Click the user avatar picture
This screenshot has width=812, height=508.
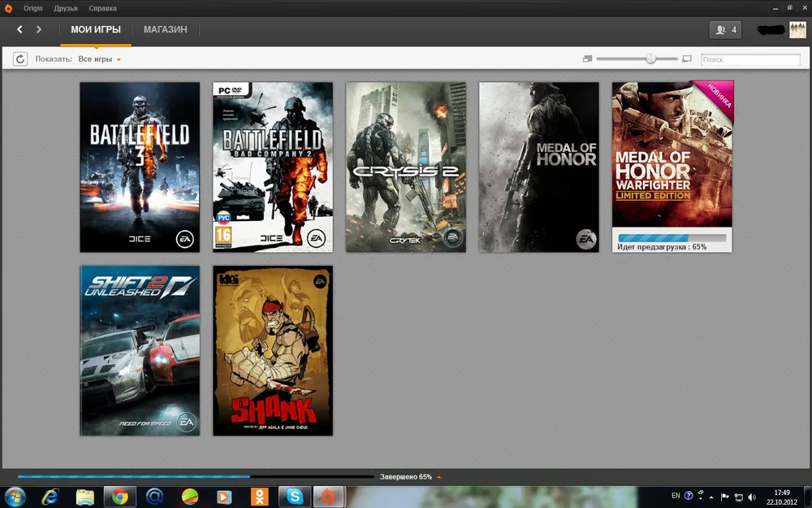click(x=797, y=30)
